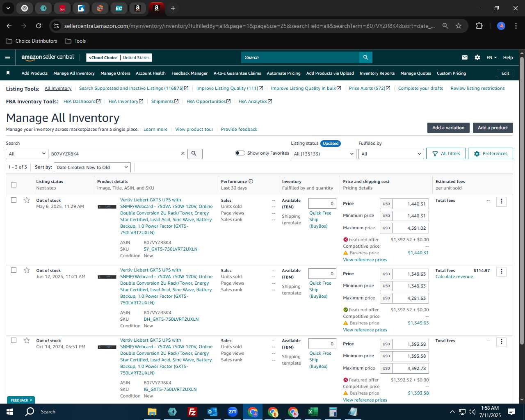Screen dimensions: 525x420
Task: Open File Explorer from the taskbar
Action: click(152, 412)
